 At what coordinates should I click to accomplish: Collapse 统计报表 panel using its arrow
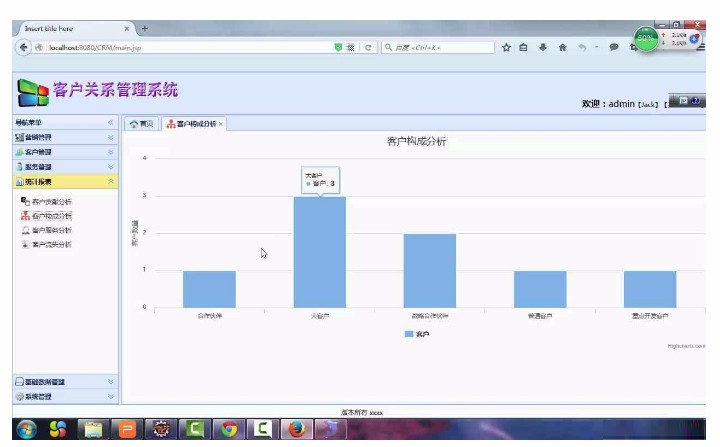tap(111, 181)
